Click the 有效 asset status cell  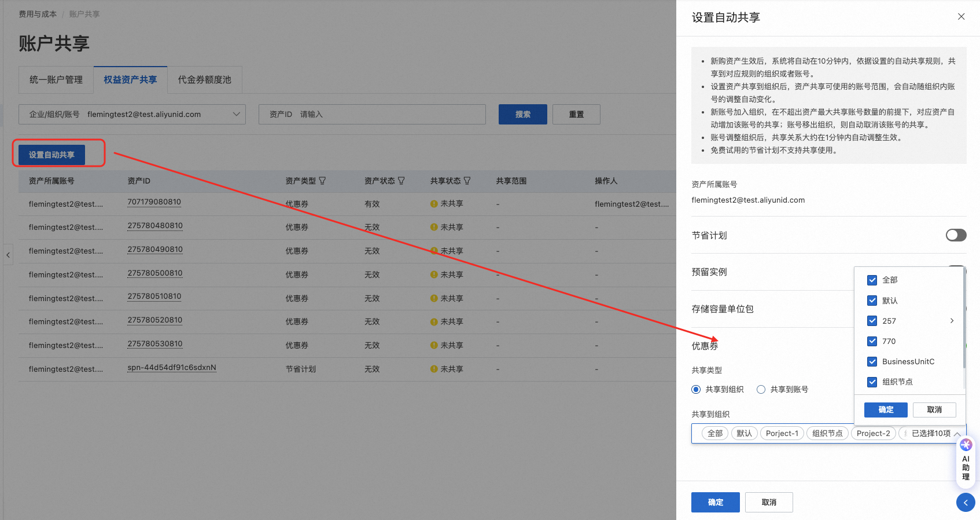tap(372, 204)
